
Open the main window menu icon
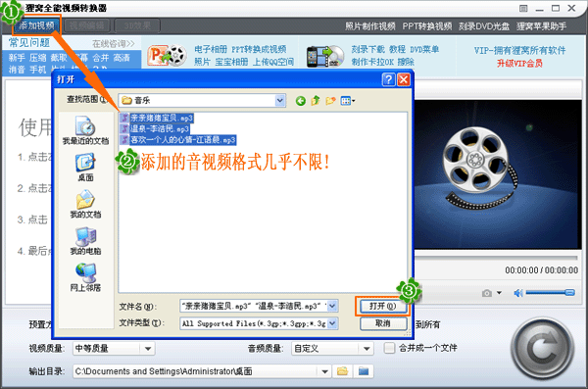tap(523, 8)
